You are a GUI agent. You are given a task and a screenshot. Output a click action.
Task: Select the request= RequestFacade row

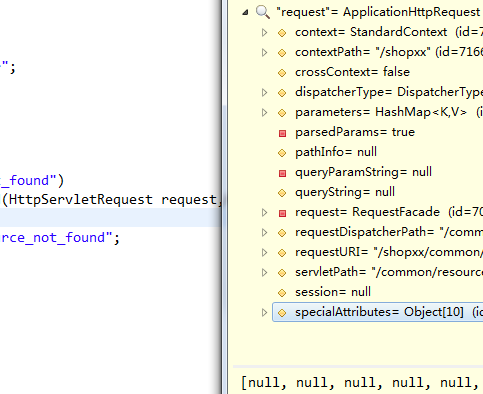pos(389,212)
